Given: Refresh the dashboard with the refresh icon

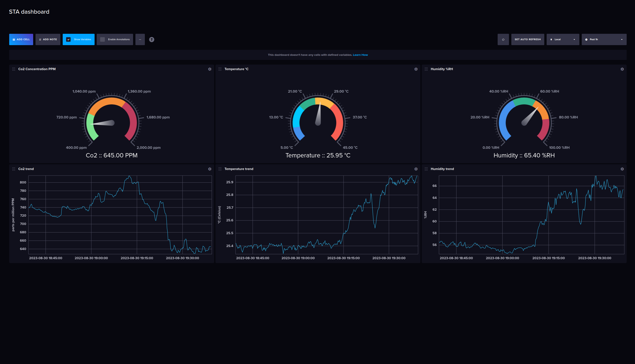Looking at the screenshot, I should click(503, 40).
